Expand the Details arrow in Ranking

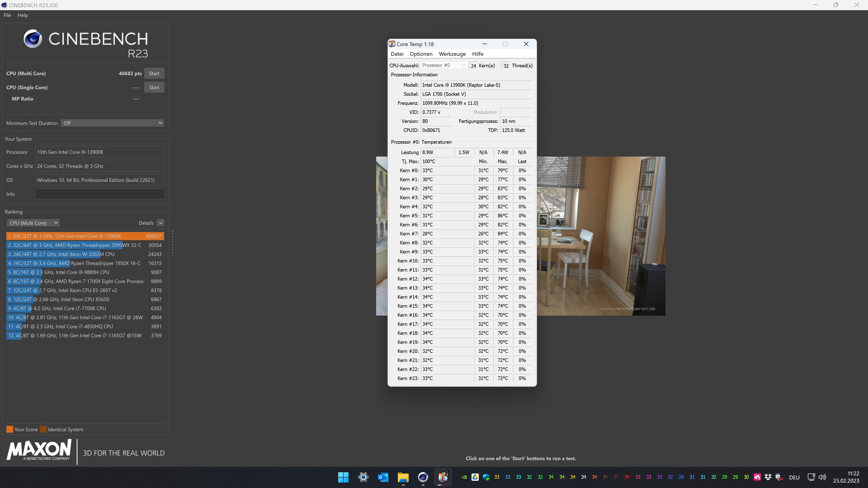coord(160,223)
